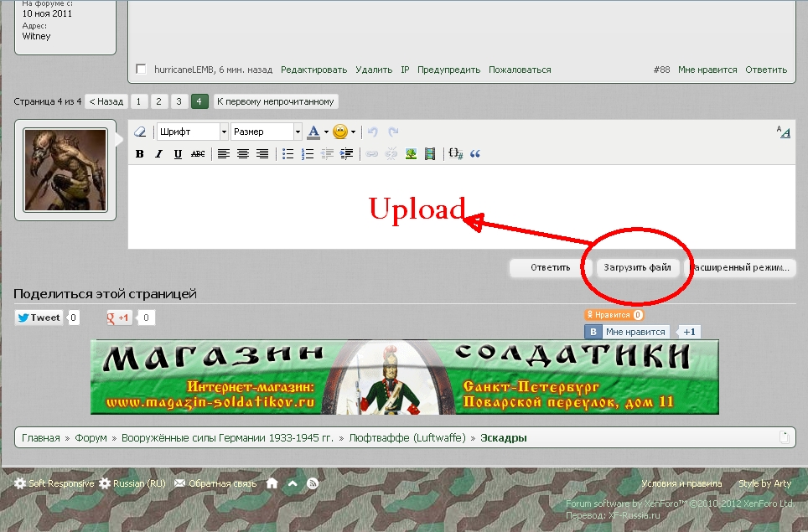Open the #88 post permalink

click(661, 70)
